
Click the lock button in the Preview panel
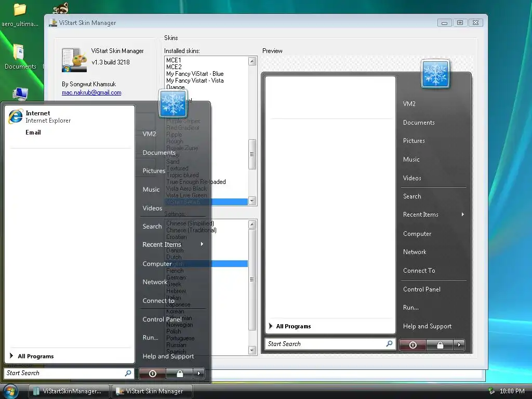440,345
